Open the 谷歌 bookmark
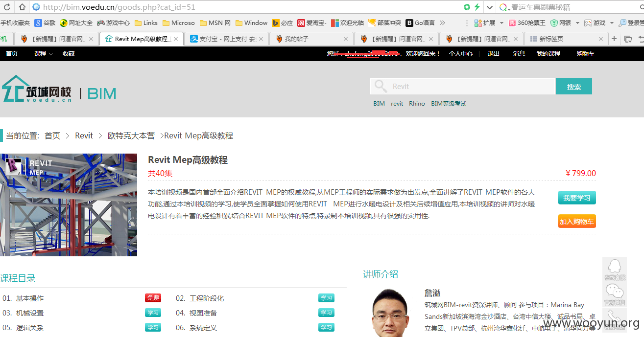 (45, 23)
